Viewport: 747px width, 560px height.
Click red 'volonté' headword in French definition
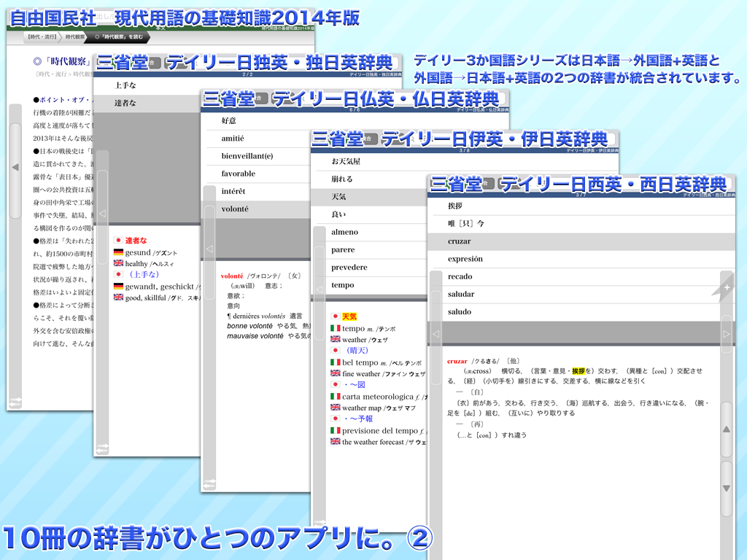click(x=232, y=276)
